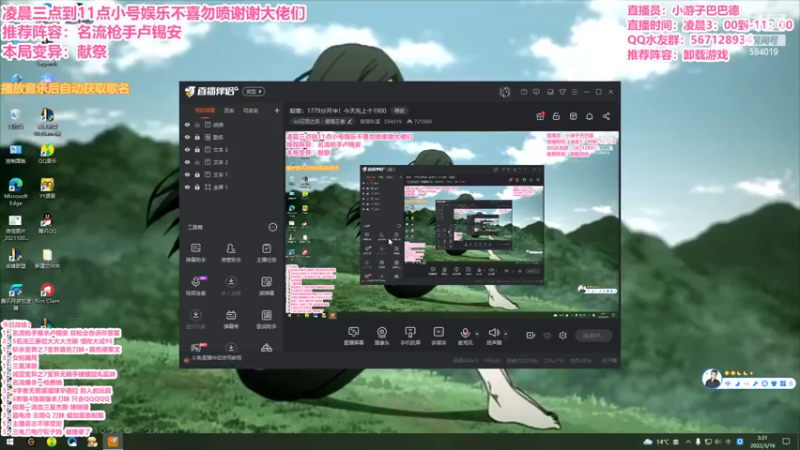Click the taskbar clock
Viewport: 800px width, 450px height.
tap(763, 442)
